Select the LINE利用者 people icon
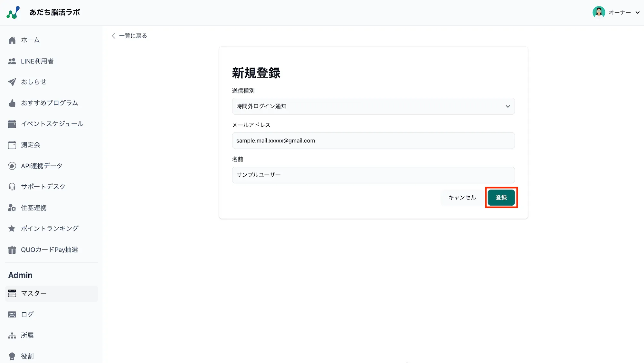The height and width of the screenshot is (363, 644). click(12, 61)
